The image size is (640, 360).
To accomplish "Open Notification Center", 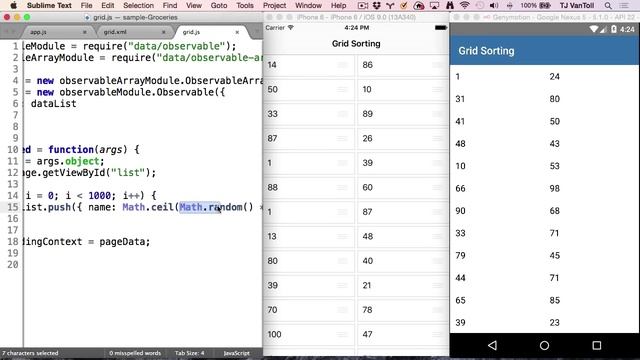I will [x=624, y=5].
